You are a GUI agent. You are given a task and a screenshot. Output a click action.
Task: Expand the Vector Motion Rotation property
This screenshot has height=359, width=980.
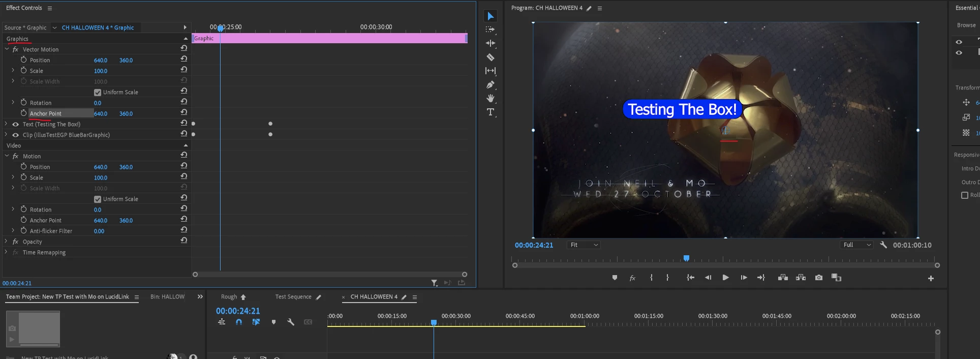click(x=13, y=102)
